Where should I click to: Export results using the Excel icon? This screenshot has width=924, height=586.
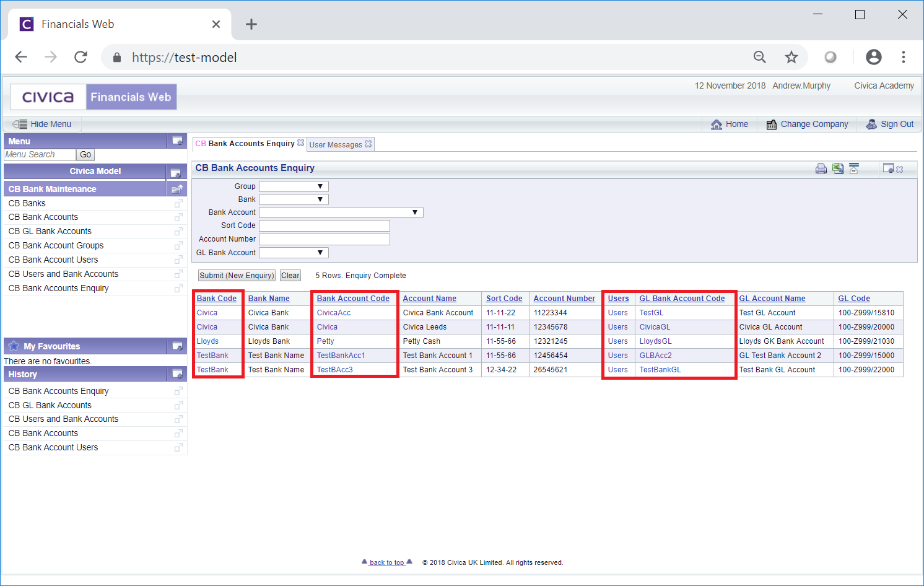click(838, 168)
